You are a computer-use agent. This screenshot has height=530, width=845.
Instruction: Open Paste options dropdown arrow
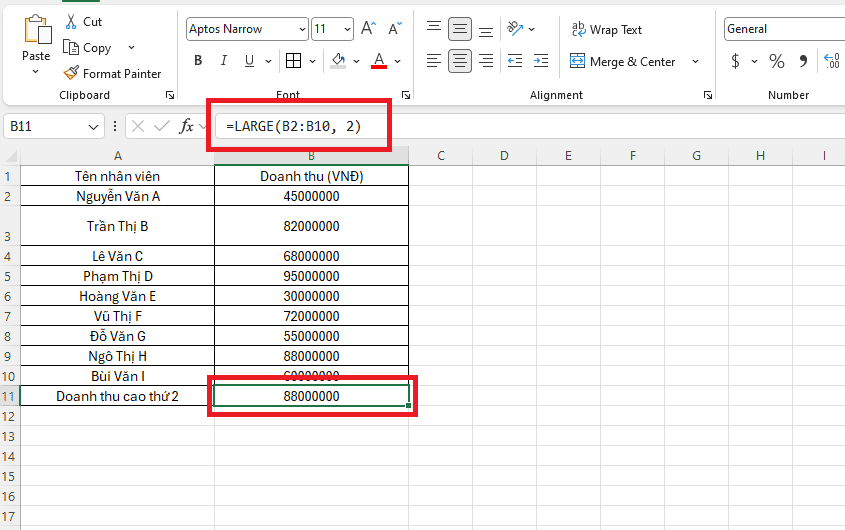tap(36, 71)
